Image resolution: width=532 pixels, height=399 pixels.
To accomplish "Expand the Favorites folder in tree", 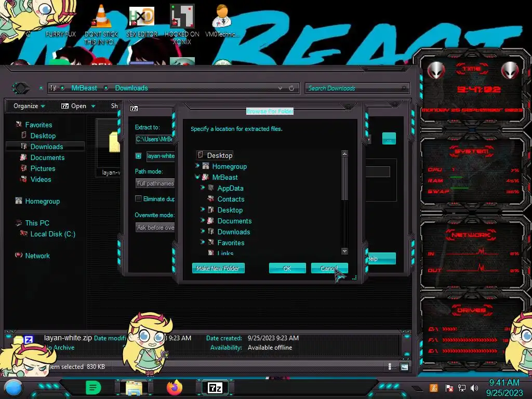I will pyautogui.click(x=203, y=242).
